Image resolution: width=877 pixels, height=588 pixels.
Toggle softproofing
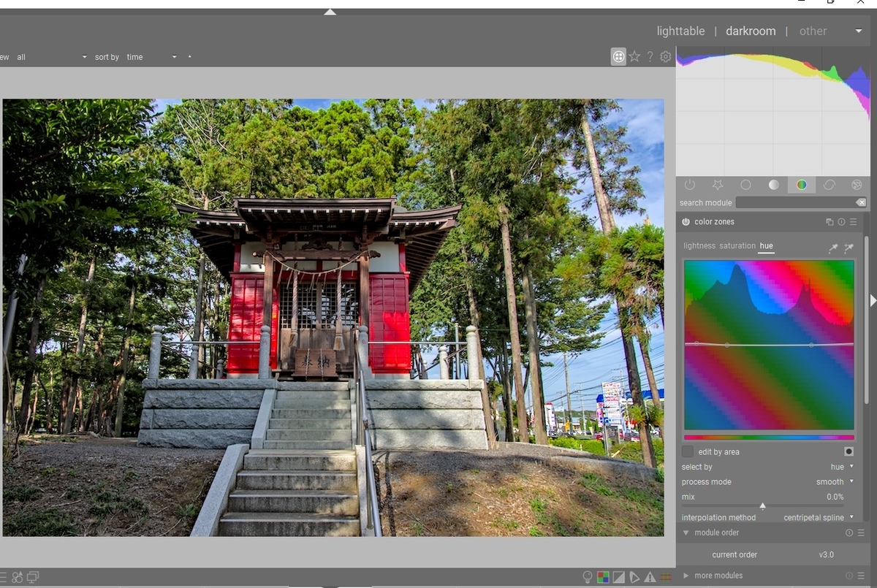point(634,577)
